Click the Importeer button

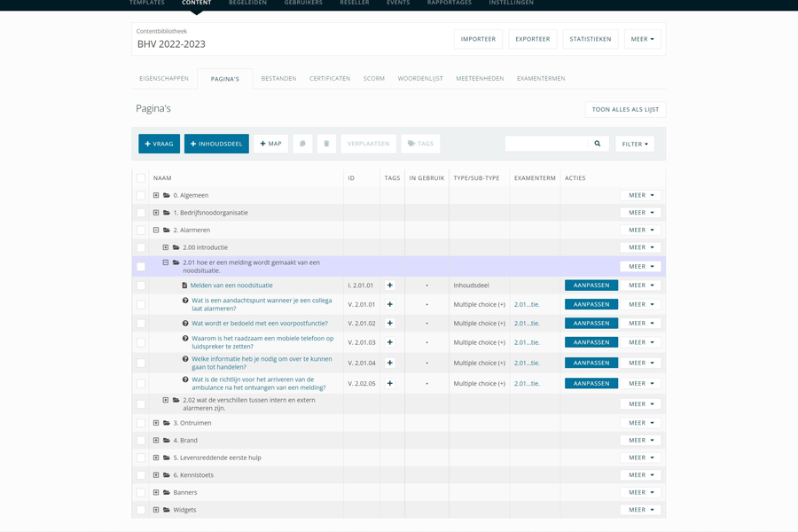tap(478, 39)
